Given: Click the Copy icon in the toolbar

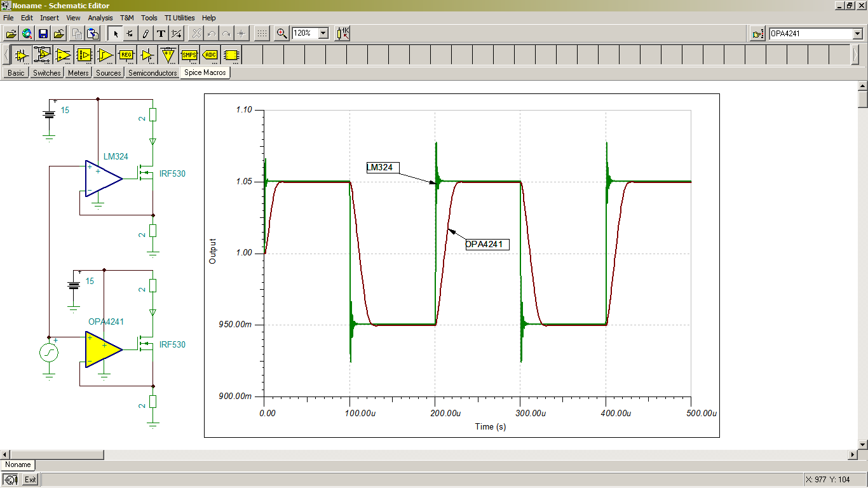Looking at the screenshot, I should (x=77, y=34).
